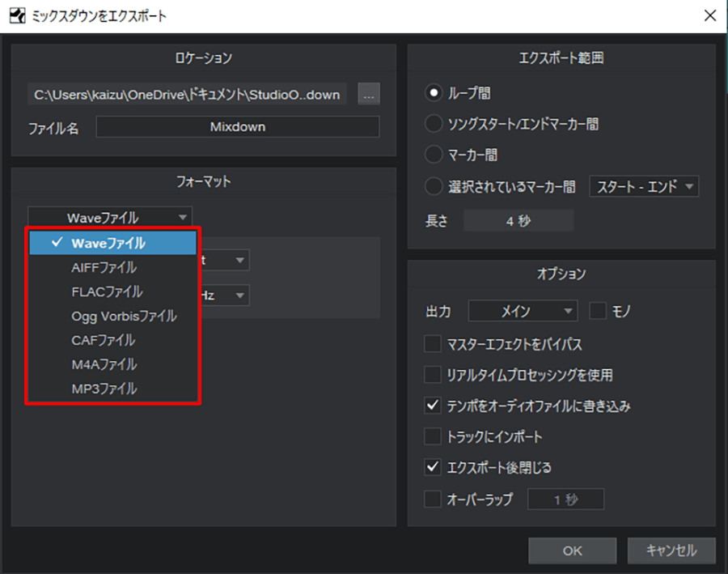Select 選択されているマーカー間 radio option
Screen dimensions: 728x574
click(x=434, y=186)
